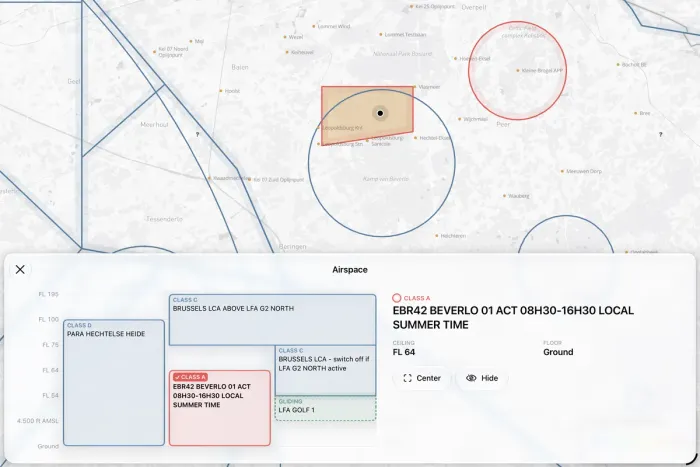The image size is (700, 467).
Task: Click the Ground floor value
Action: (x=558, y=352)
